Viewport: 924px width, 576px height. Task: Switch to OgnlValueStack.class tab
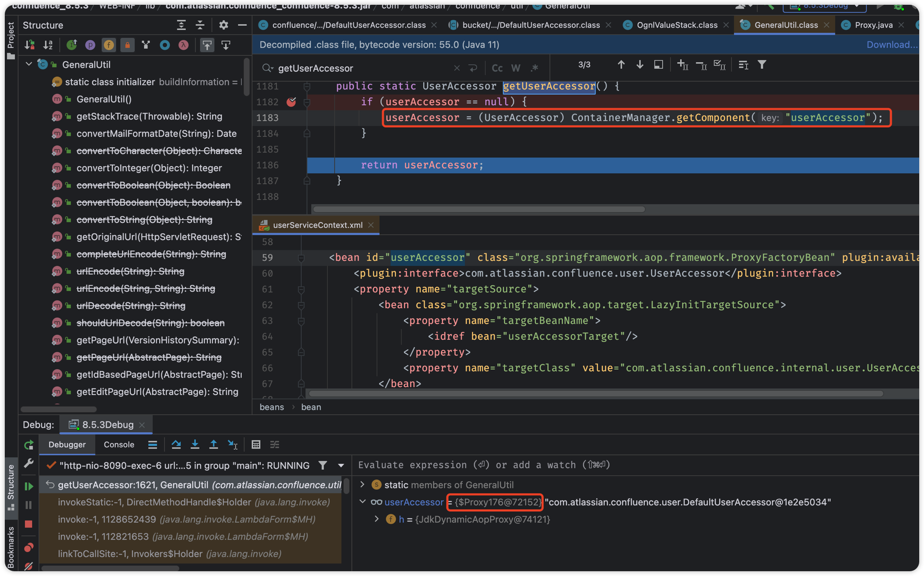pos(676,25)
